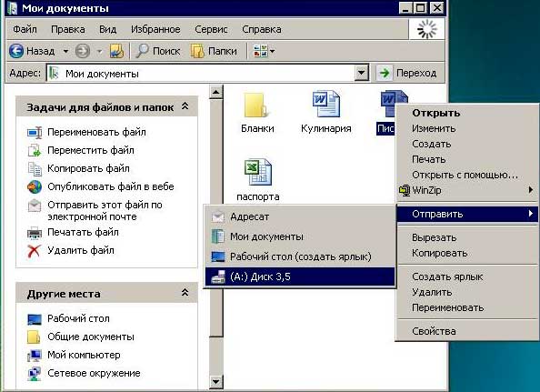540x392 pixels.
Task: Open the Правка menu
Action: click(x=68, y=29)
